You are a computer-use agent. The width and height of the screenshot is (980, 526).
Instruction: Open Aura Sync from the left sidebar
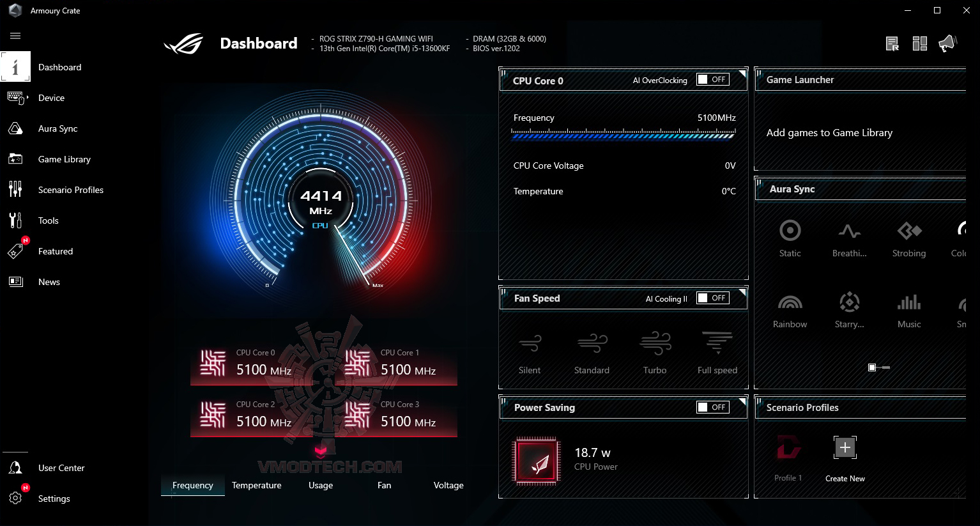pos(57,128)
